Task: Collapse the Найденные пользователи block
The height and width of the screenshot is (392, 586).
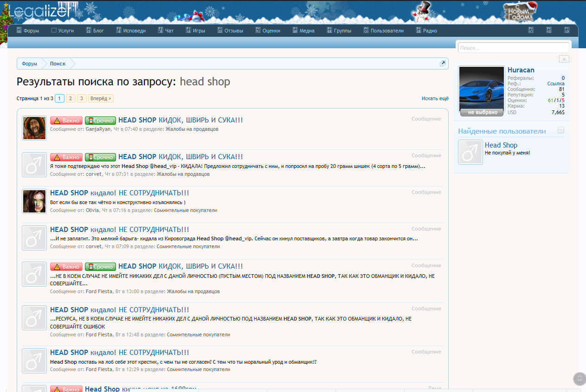Action: point(560,130)
